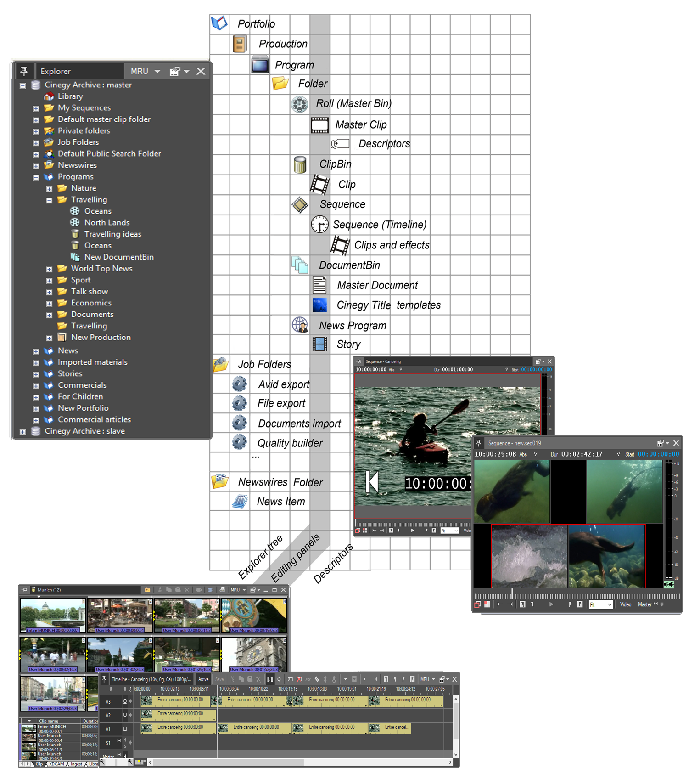Toggle audio mute speaker in new.seq019 viewer
The image size is (700, 768).
(668, 584)
